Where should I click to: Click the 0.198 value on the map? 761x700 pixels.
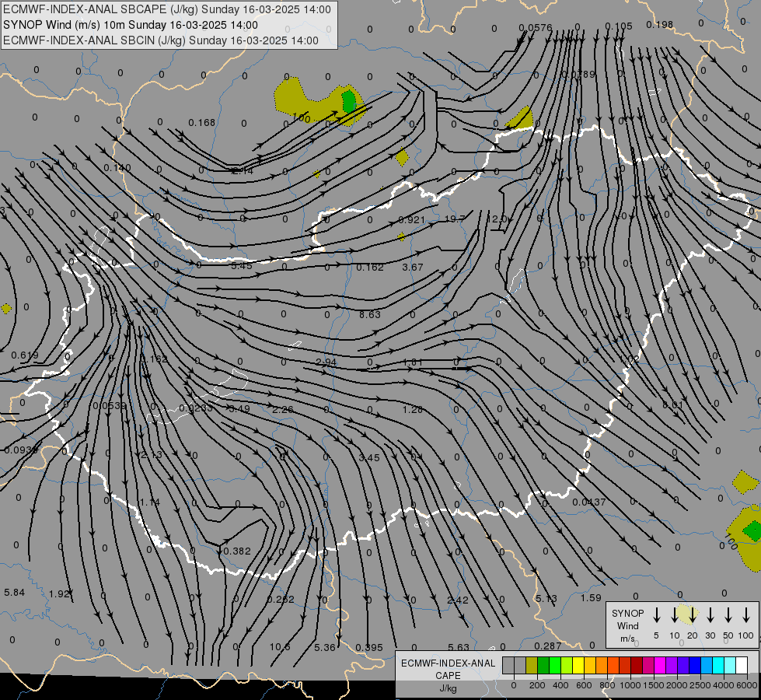660,24
